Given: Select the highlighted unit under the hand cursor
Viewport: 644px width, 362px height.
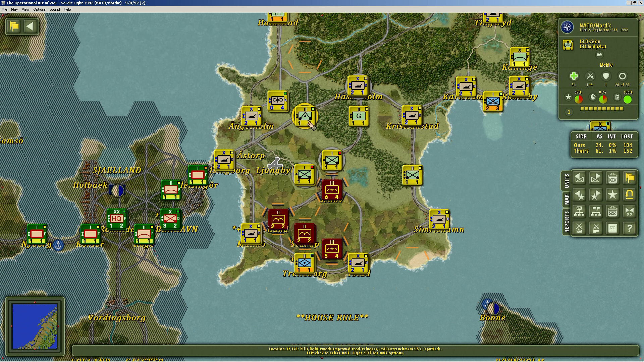Looking at the screenshot, I should point(305,116).
